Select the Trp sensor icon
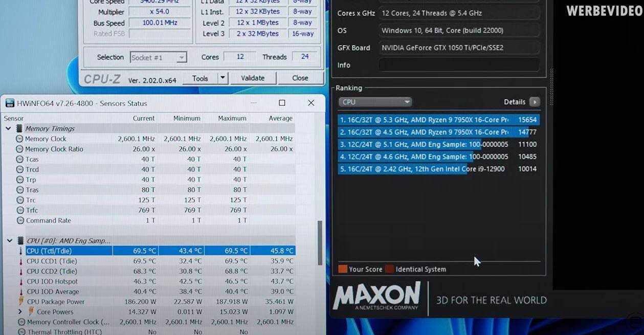Screen dimensions: 644x335 click(20, 180)
